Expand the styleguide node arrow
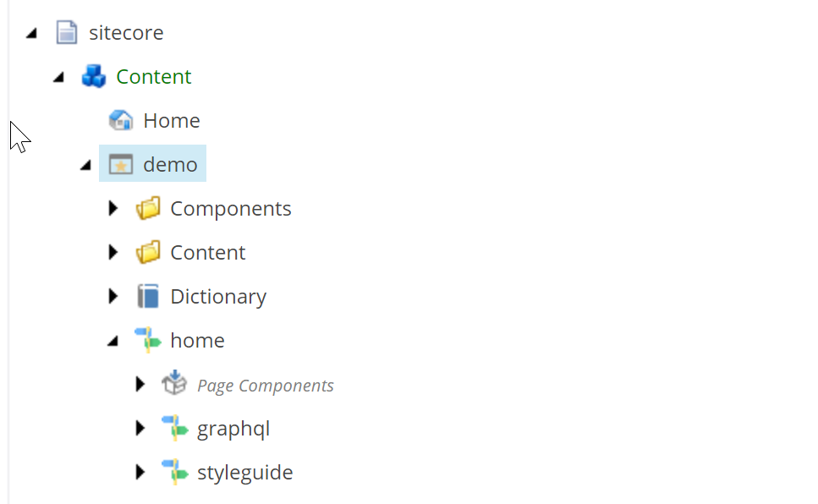This screenshot has width=818, height=504. (140, 472)
